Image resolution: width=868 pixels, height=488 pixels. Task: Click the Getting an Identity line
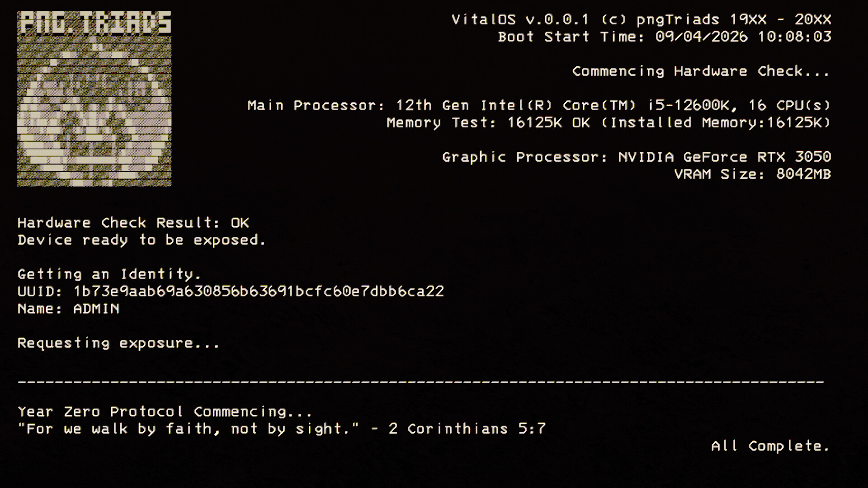click(x=109, y=274)
